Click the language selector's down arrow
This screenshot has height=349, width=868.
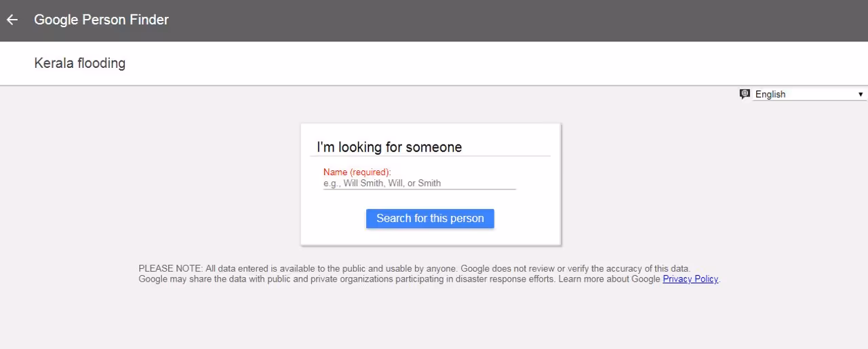(861, 94)
